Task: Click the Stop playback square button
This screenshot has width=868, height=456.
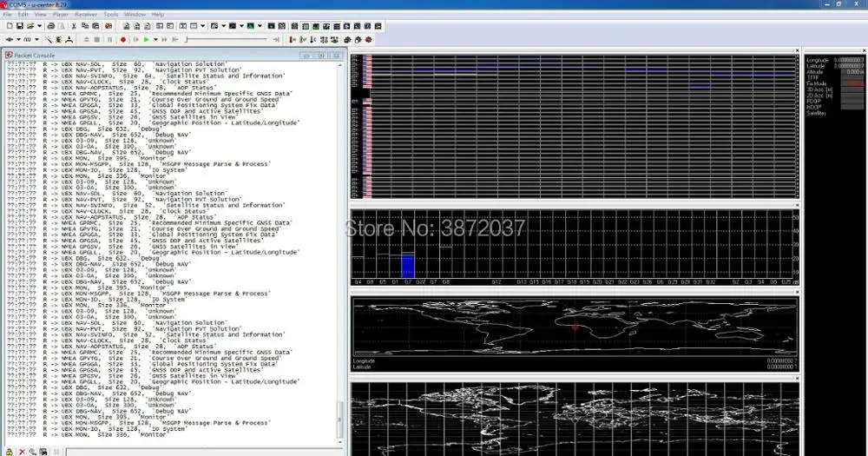Action: point(97,40)
